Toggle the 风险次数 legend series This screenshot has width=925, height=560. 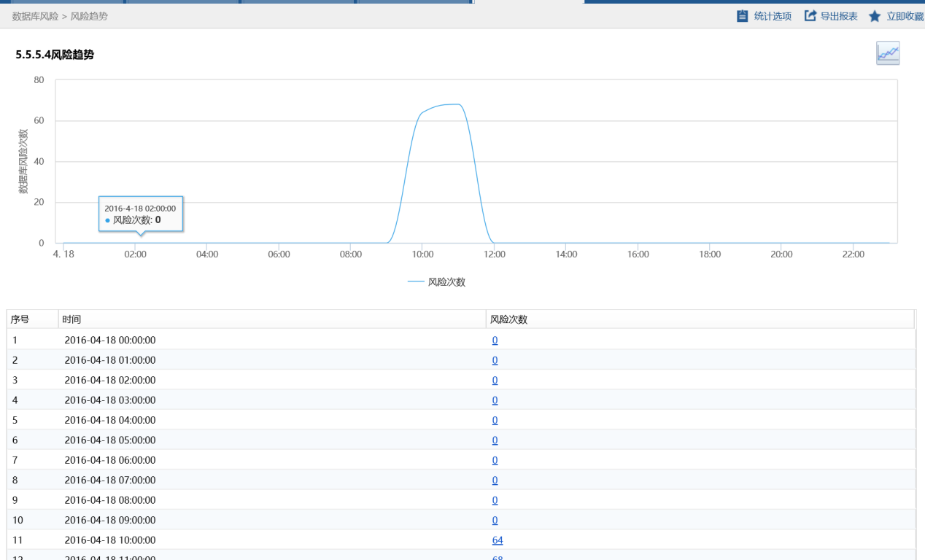point(437,282)
